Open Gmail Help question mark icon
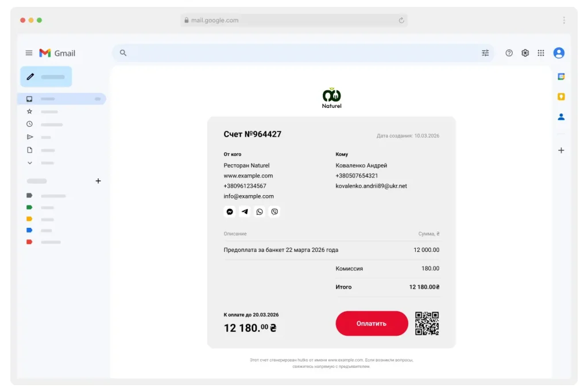Viewport: 588px width, 392px height. tap(509, 53)
